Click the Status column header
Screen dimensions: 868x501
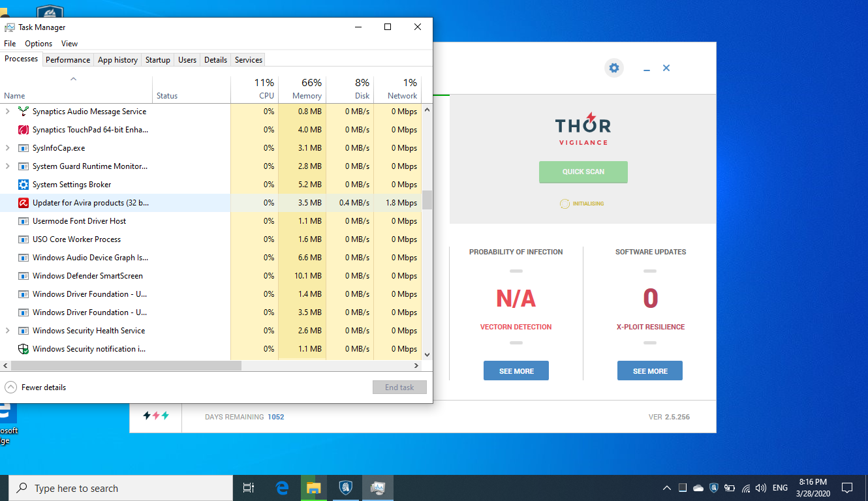coord(191,89)
